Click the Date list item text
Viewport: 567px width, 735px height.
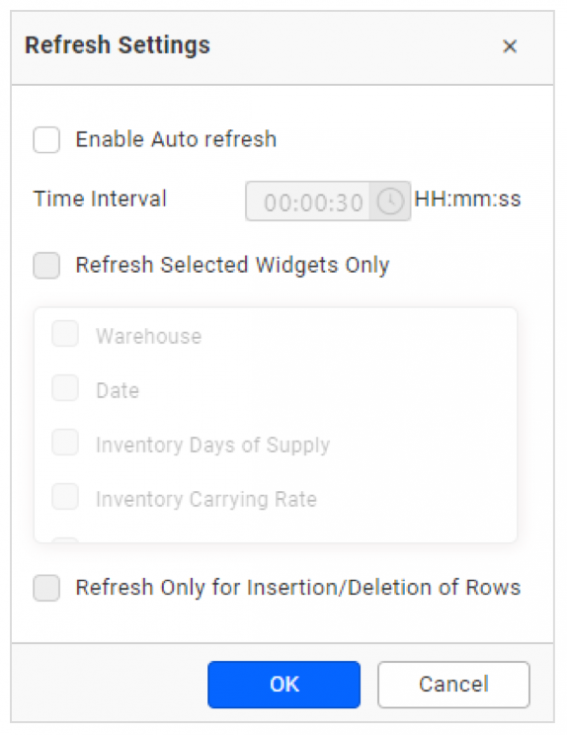(x=118, y=390)
